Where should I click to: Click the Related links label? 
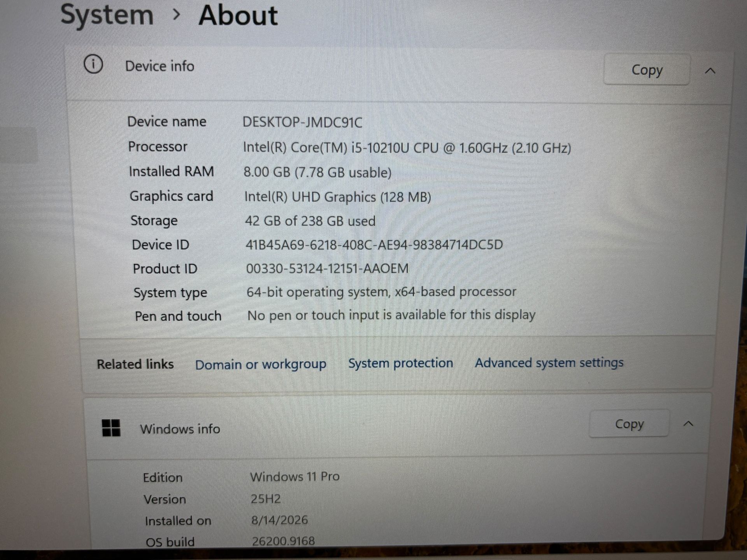pyautogui.click(x=135, y=364)
